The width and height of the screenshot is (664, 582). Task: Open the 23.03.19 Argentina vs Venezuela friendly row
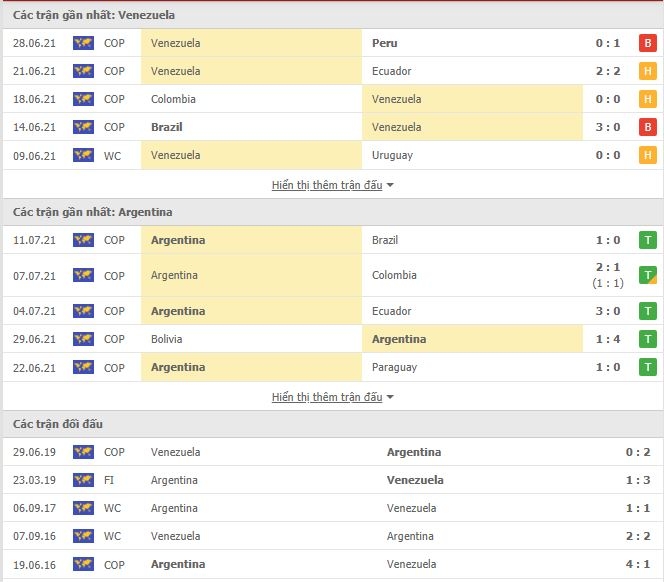tap(332, 480)
